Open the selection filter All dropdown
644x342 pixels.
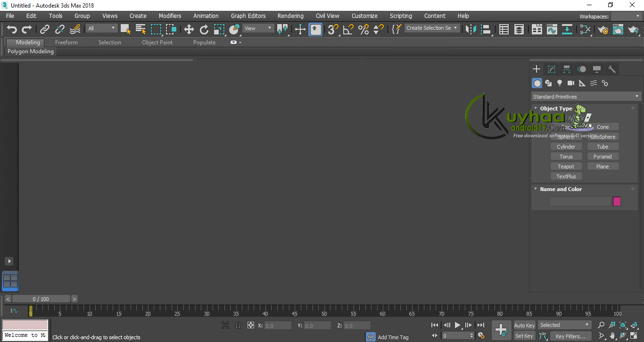point(101,28)
